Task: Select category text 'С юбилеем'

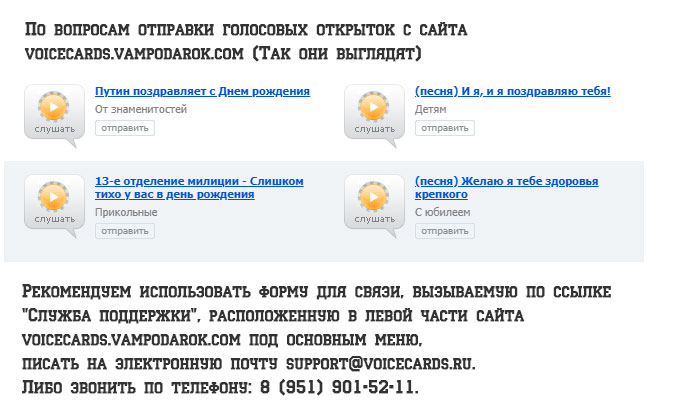Action: pyautogui.click(x=442, y=212)
